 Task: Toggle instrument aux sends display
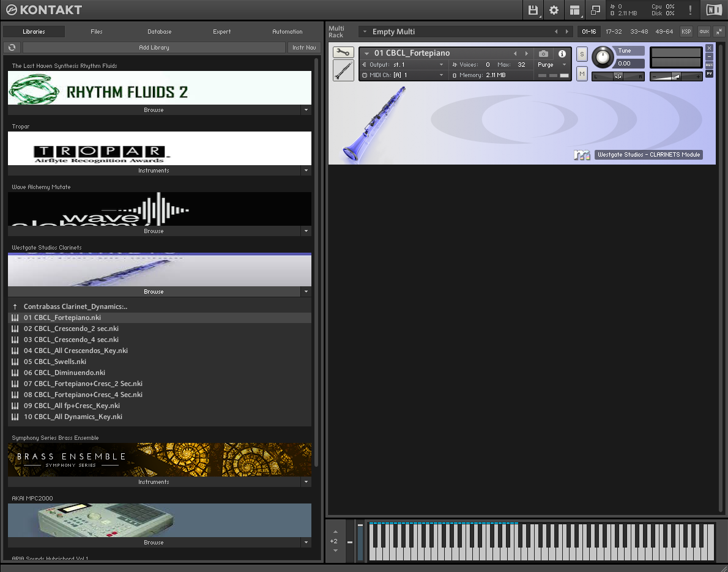709,65
